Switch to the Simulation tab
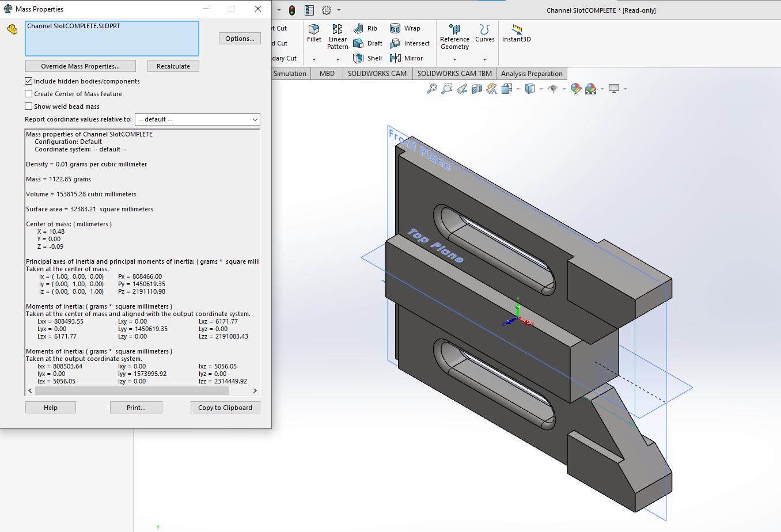781x532 pixels. pos(291,74)
